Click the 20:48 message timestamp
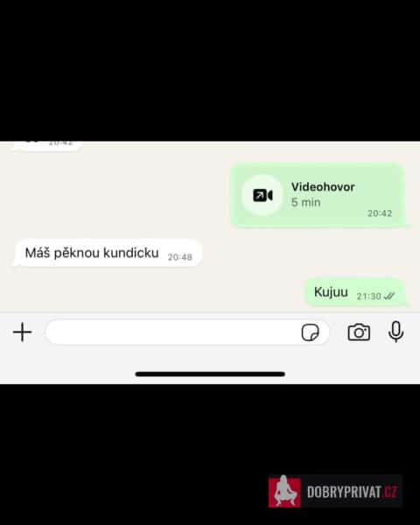Image resolution: width=420 pixels, height=525 pixels. coord(180,256)
